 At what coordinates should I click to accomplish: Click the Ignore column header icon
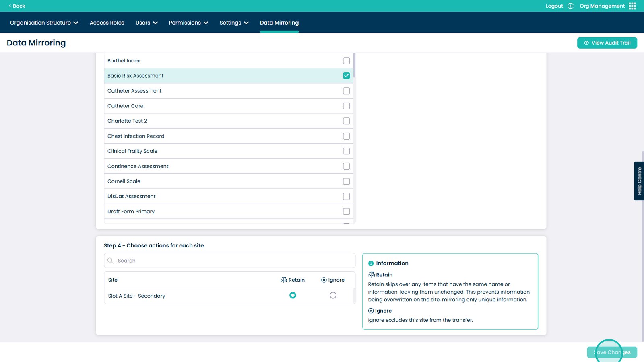coord(324,280)
